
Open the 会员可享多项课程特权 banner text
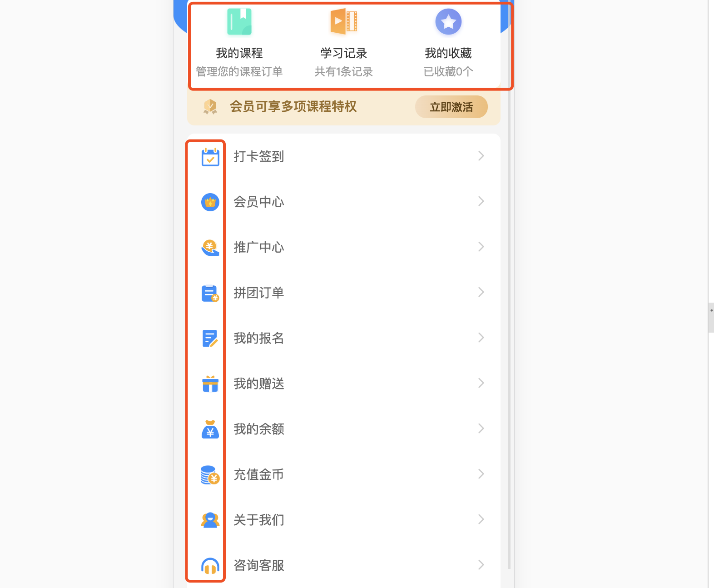tap(293, 107)
